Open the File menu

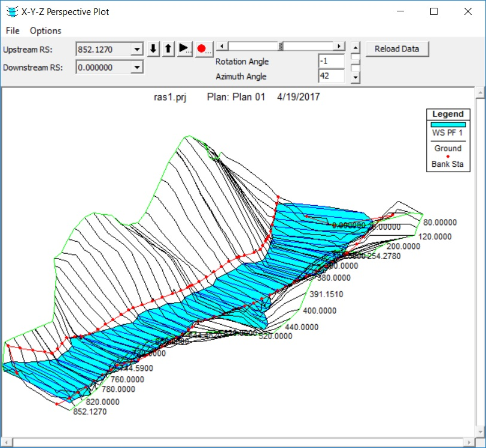point(13,31)
